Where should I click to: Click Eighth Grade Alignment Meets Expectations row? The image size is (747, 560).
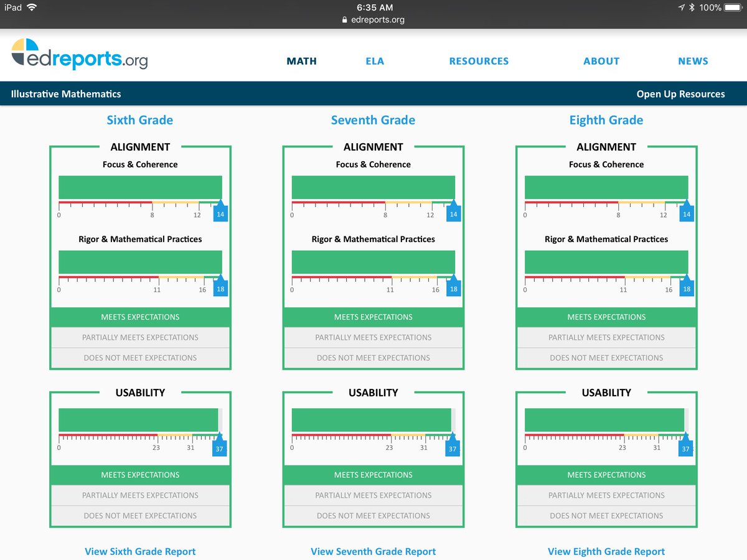(x=606, y=317)
